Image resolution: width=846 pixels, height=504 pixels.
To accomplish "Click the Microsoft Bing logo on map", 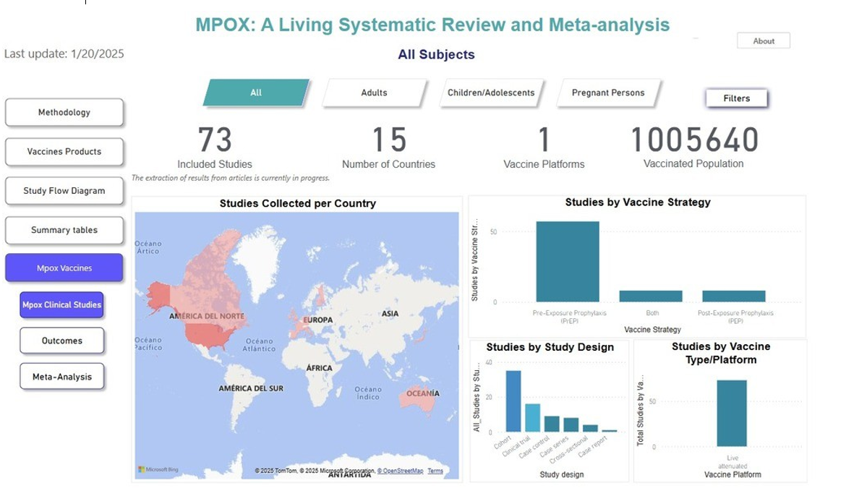I will (x=158, y=469).
